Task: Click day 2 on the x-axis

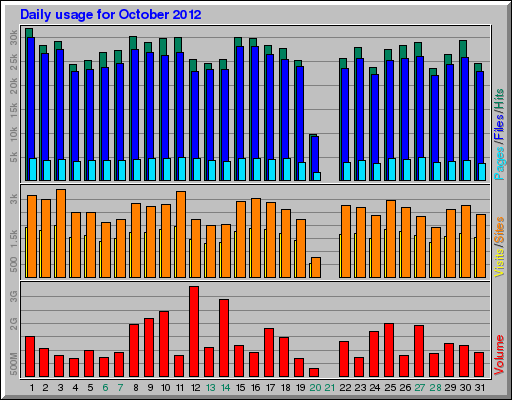Action: 45,388
